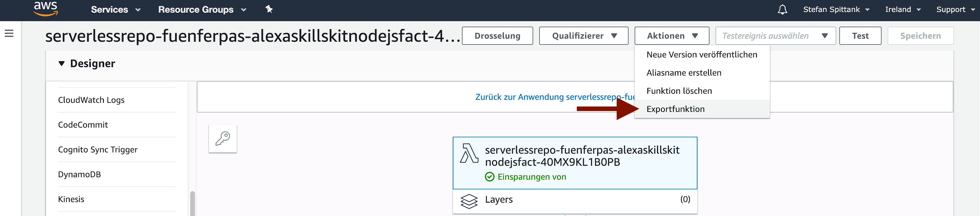Click the AWS logo home icon

coord(46,9)
